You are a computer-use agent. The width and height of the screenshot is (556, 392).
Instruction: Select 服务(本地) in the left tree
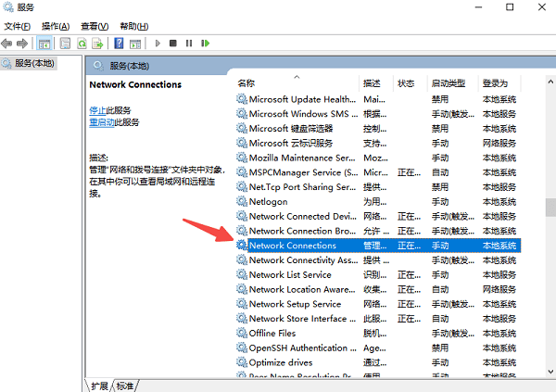(34, 64)
